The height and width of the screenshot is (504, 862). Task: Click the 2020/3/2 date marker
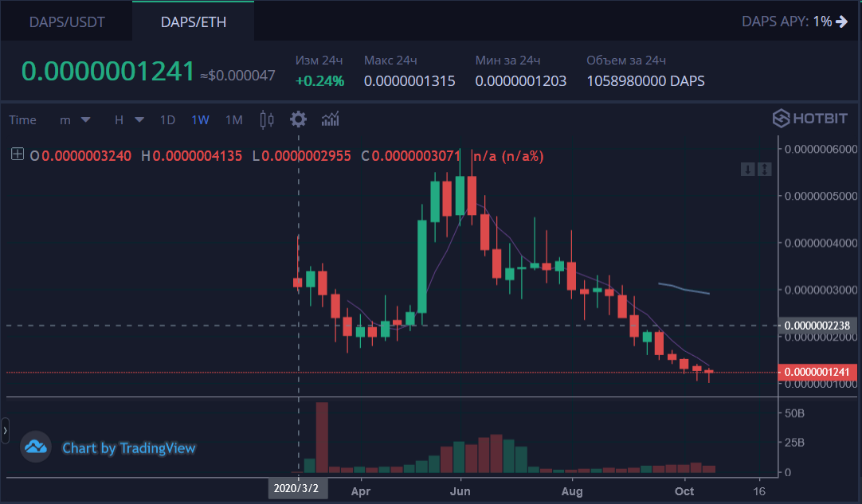click(x=296, y=489)
